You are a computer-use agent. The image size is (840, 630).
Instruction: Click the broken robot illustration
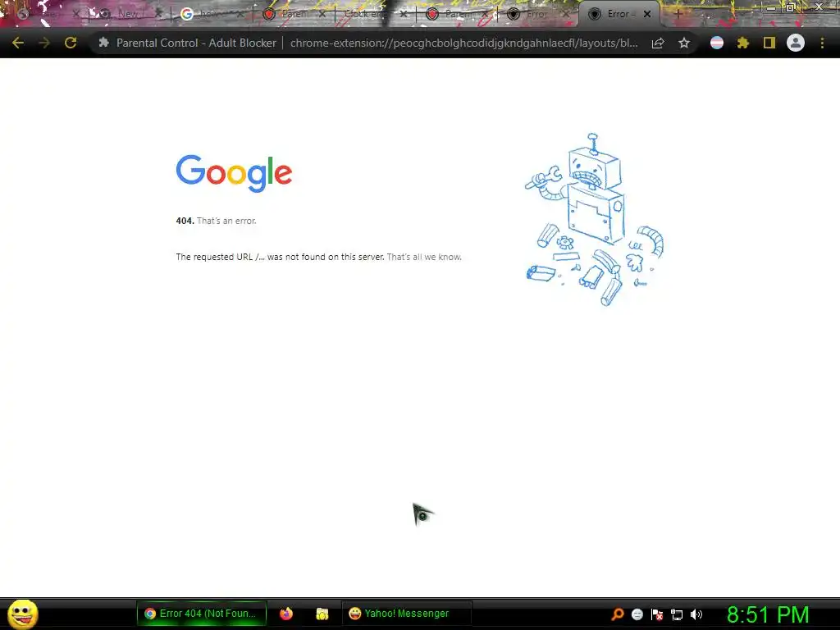[595, 220]
